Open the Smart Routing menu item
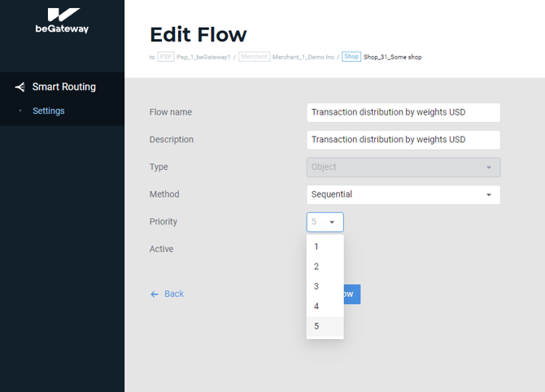Image resolution: width=545 pixels, height=392 pixels. [63, 87]
